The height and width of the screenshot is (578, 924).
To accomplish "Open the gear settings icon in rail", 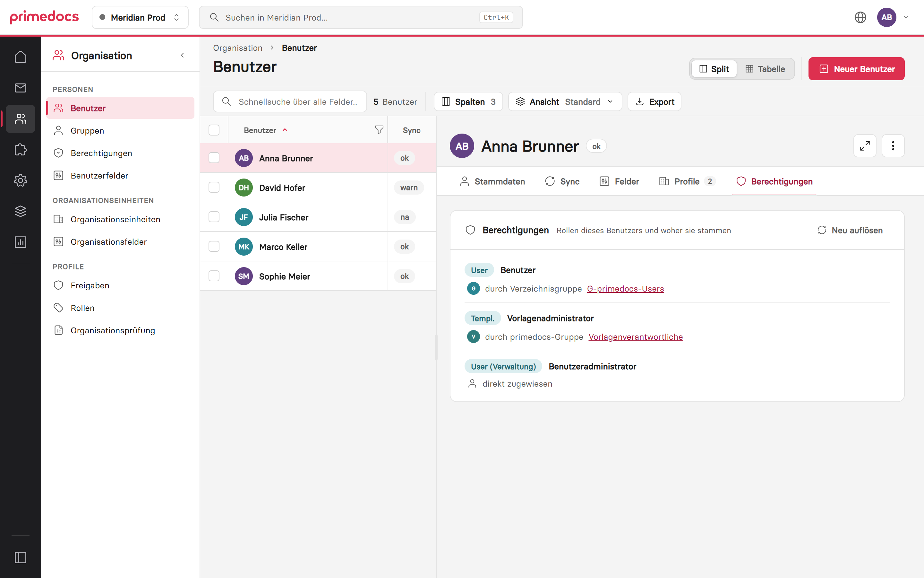I will coord(21,180).
